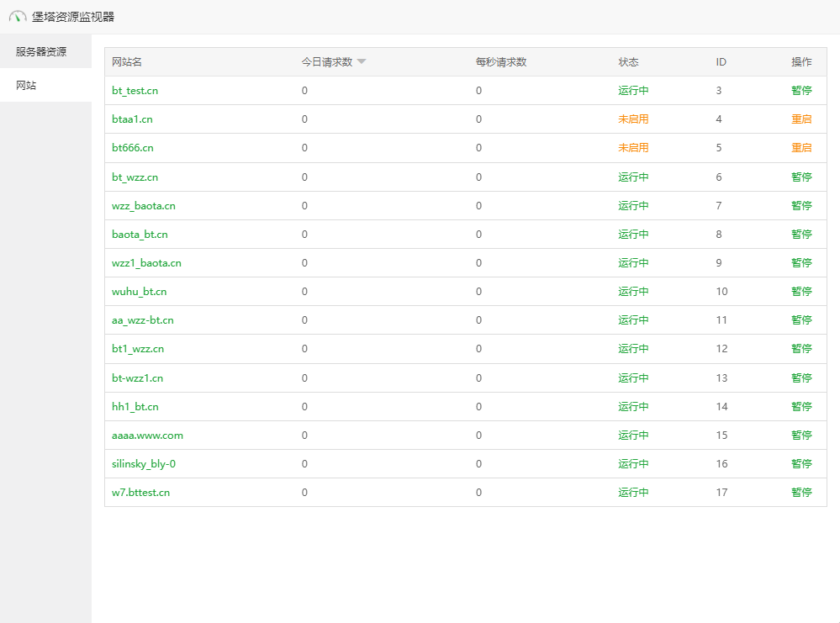Image resolution: width=840 pixels, height=623 pixels.
Task: Open the baota_bt.cn website name
Action: tap(140, 235)
